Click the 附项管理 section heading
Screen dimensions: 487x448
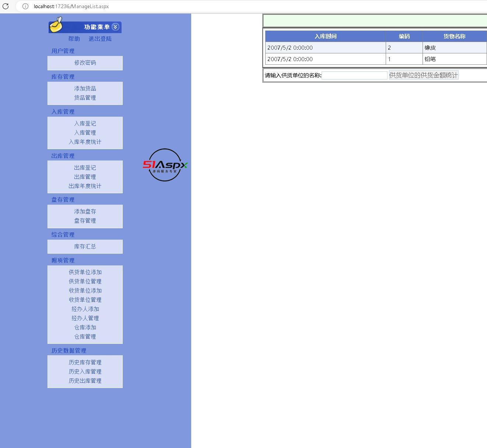click(63, 261)
